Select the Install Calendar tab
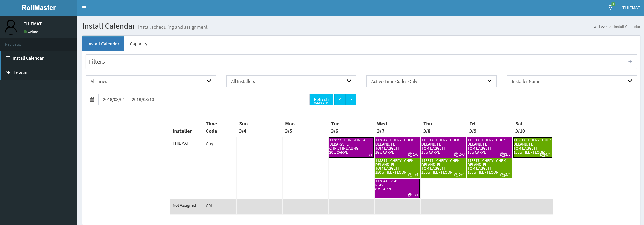The image size is (644, 225). 103,44
